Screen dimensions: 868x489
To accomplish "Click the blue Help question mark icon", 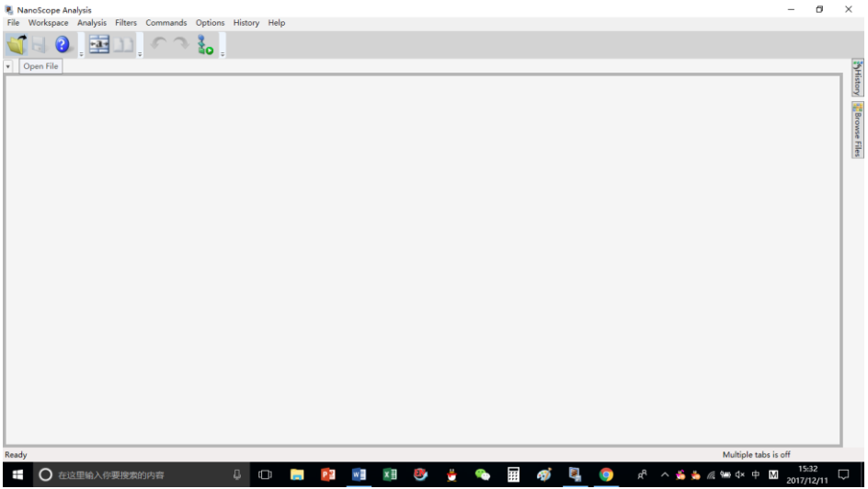I will tap(63, 44).
